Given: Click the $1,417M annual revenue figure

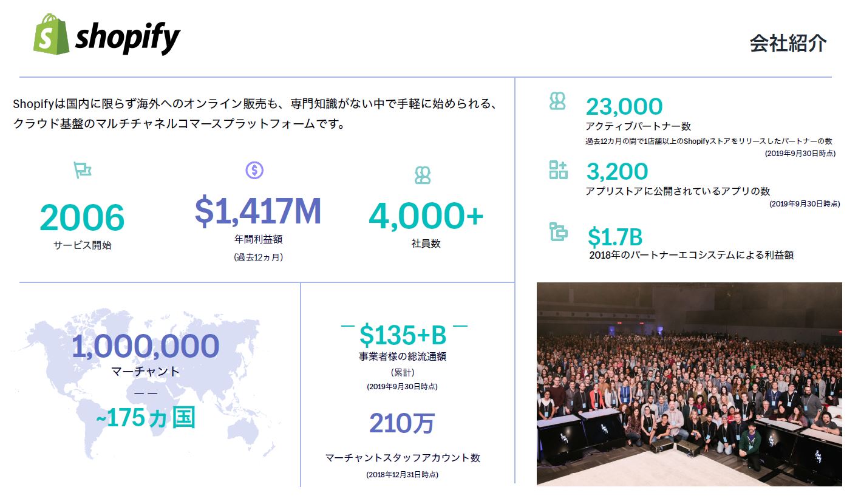Looking at the screenshot, I should click(258, 211).
